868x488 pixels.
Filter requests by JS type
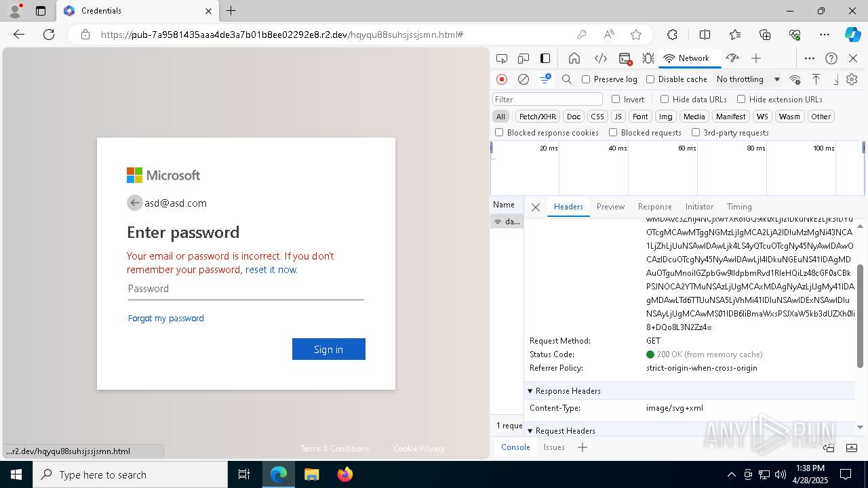(618, 117)
